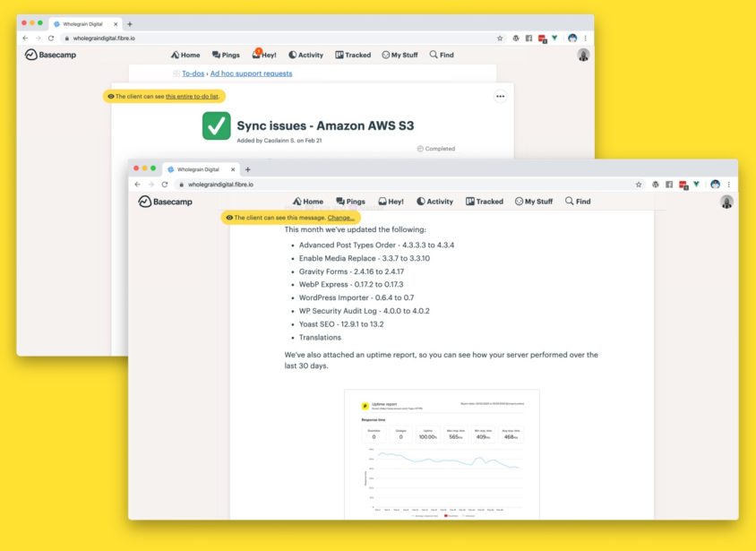Bookmark the page with the back window's star

(x=500, y=39)
